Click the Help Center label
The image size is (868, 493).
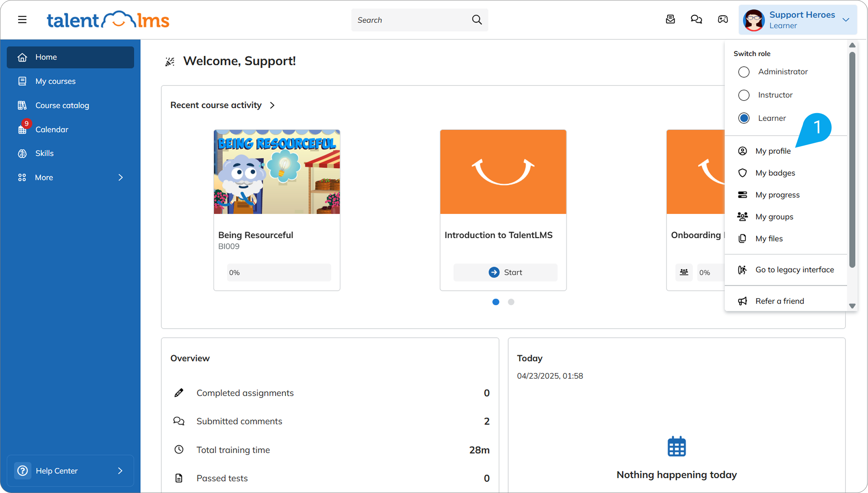pos(57,471)
